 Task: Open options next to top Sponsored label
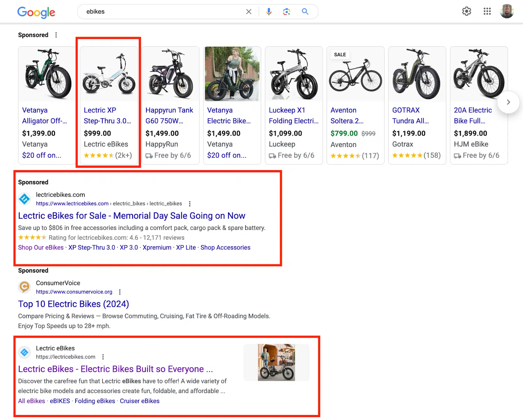(x=56, y=35)
